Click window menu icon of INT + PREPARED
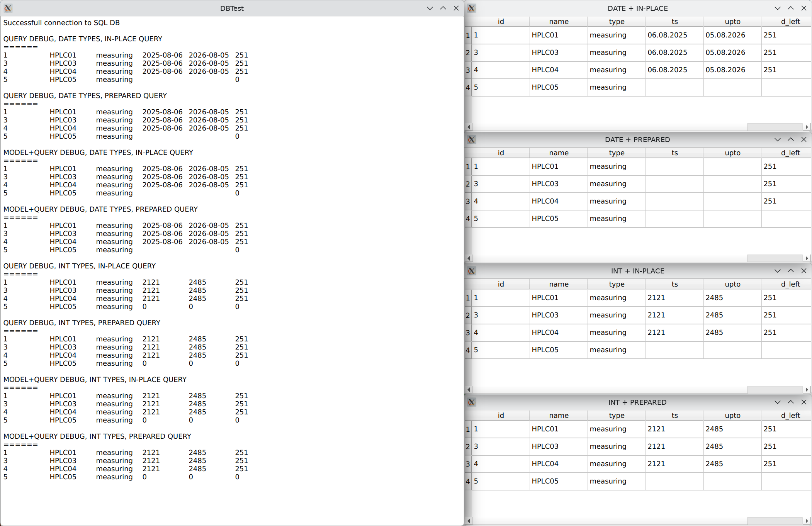The image size is (812, 526). pos(471,402)
